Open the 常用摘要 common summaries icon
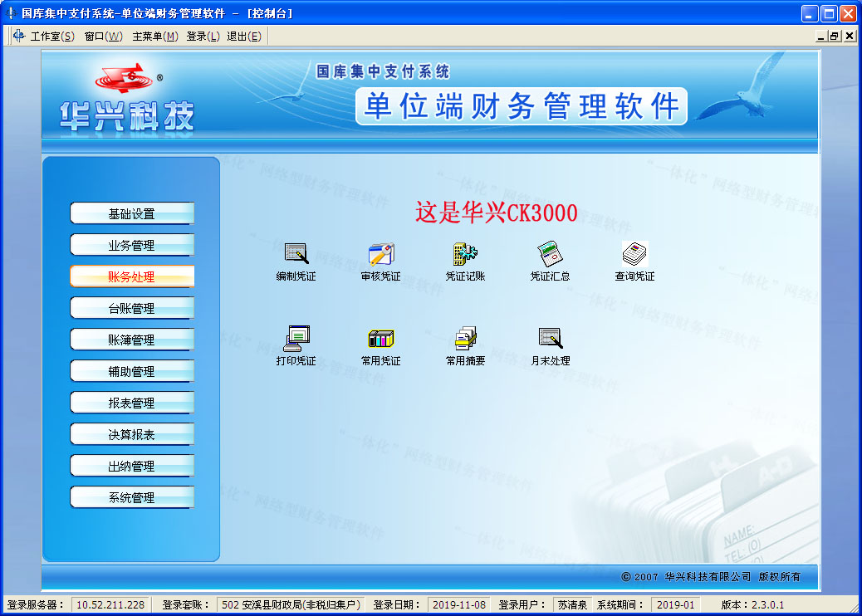This screenshot has height=616, width=862. tap(466, 346)
